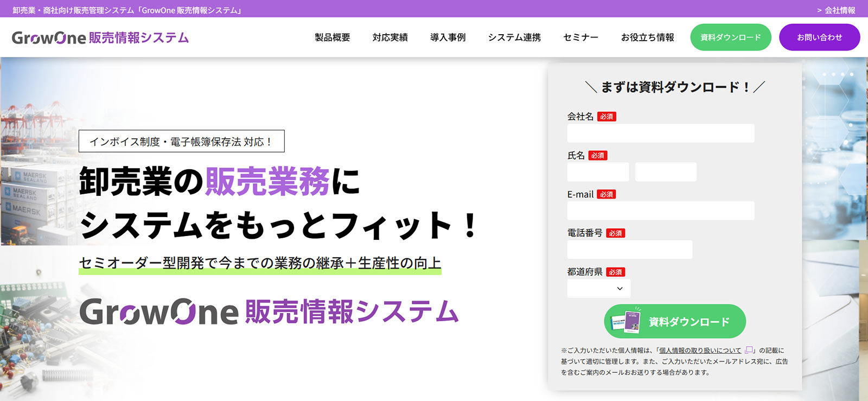868x401 pixels.
Task: Open the システム連携 menu item
Action: [x=514, y=37]
